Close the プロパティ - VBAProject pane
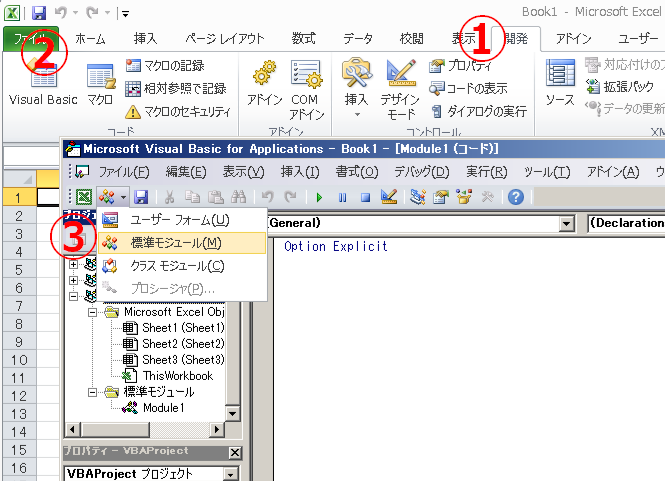 tap(235, 453)
